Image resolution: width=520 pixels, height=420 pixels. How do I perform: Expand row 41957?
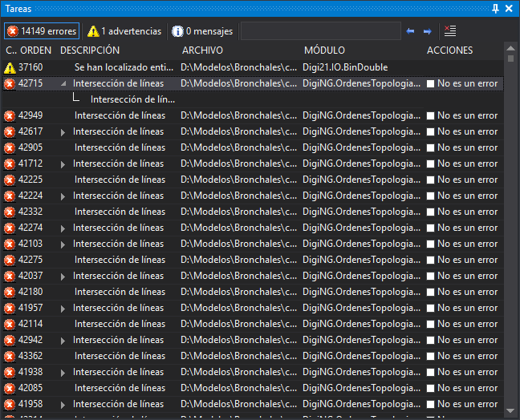click(63, 309)
